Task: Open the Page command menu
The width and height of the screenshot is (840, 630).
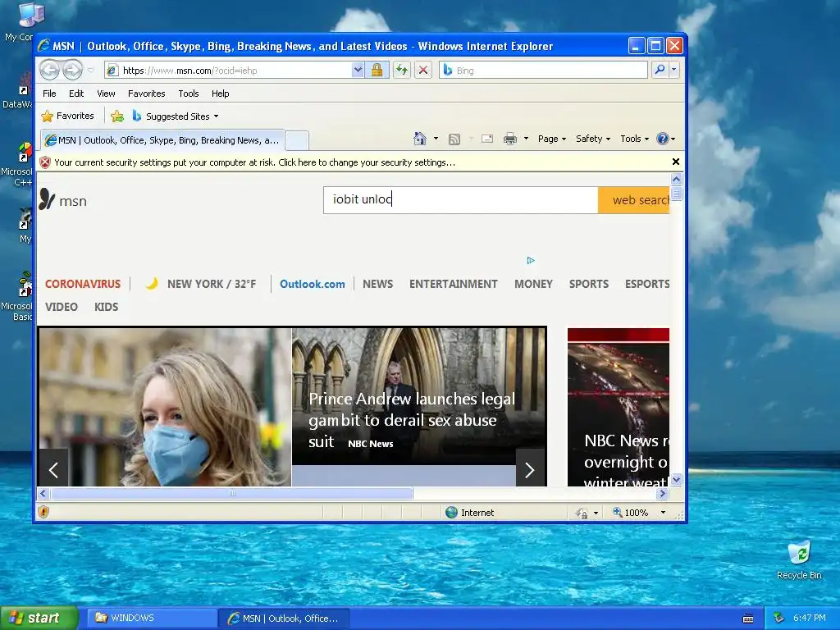Action: (552, 139)
